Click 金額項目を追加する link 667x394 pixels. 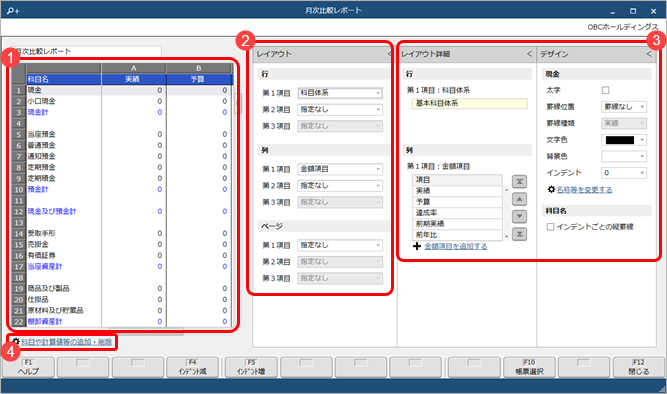click(x=456, y=246)
